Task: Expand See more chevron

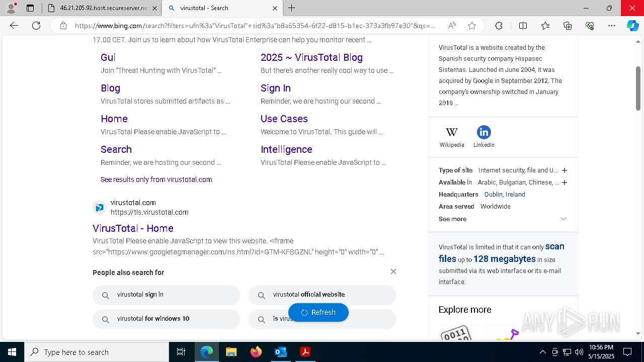Action: click(x=563, y=219)
